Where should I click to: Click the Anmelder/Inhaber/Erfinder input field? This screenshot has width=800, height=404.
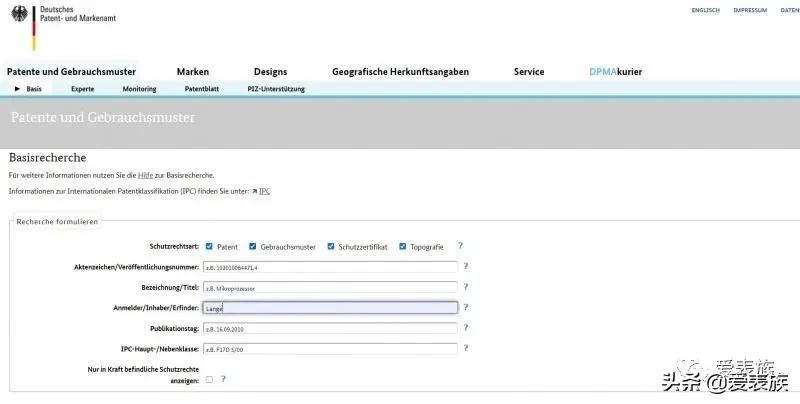[x=329, y=308]
